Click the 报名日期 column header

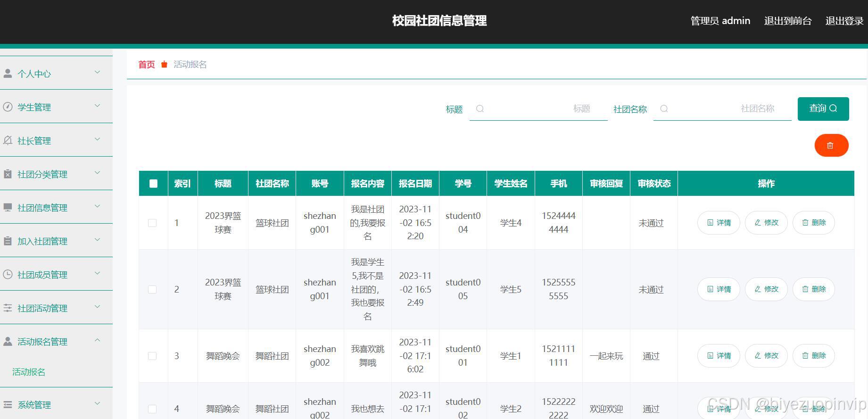415,184
